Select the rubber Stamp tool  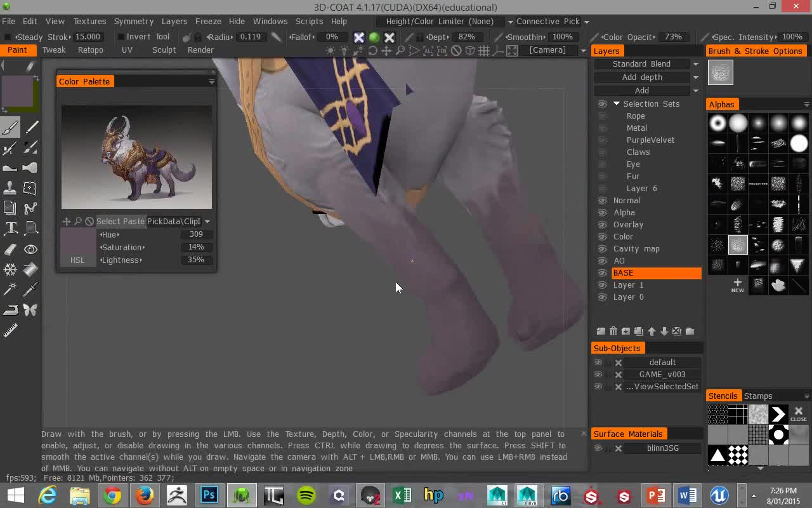(x=10, y=188)
